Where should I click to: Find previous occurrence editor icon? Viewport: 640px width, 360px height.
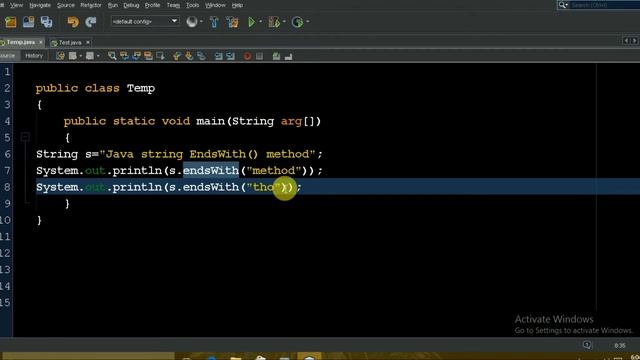point(124,56)
